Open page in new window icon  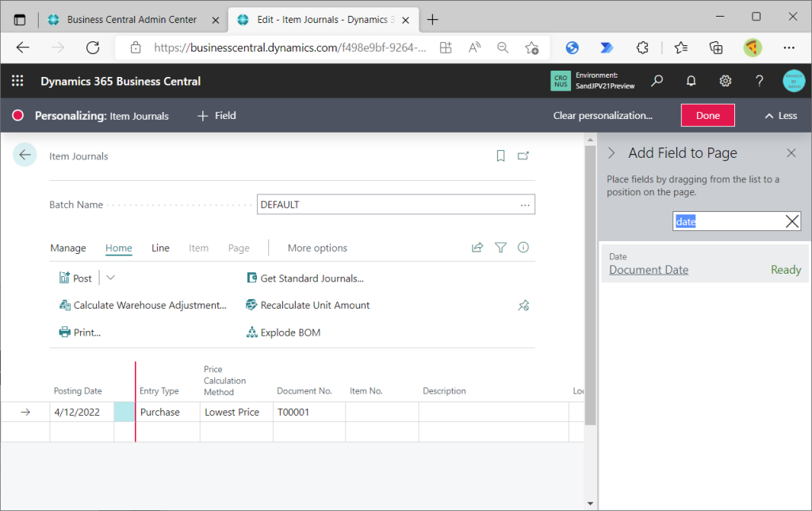point(523,156)
